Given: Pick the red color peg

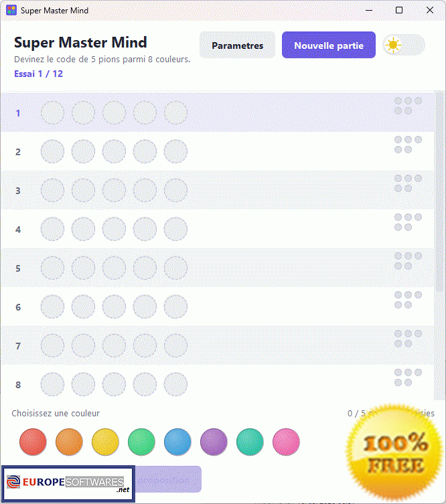Looking at the screenshot, I should (33, 442).
